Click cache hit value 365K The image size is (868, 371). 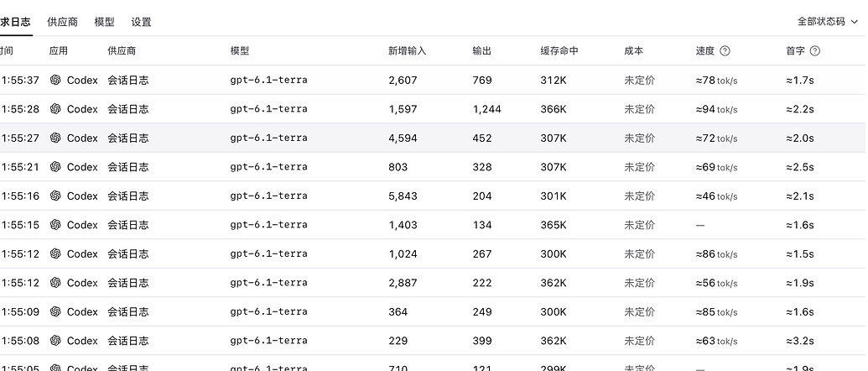pos(554,225)
